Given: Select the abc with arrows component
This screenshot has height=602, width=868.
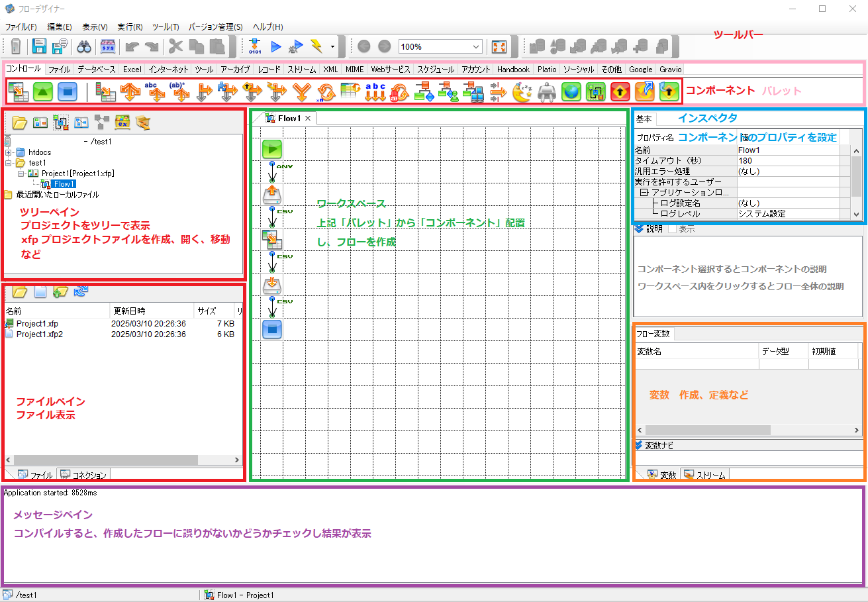Looking at the screenshot, I should (375, 91).
